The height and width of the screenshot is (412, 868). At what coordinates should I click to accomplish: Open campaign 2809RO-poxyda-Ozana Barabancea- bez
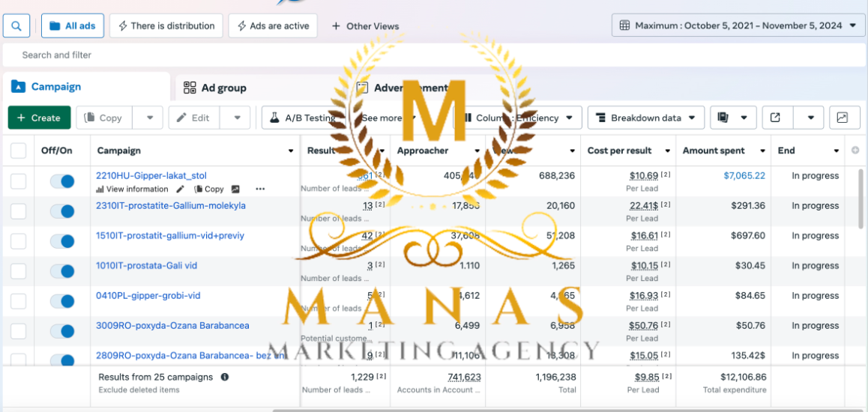point(190,356)
